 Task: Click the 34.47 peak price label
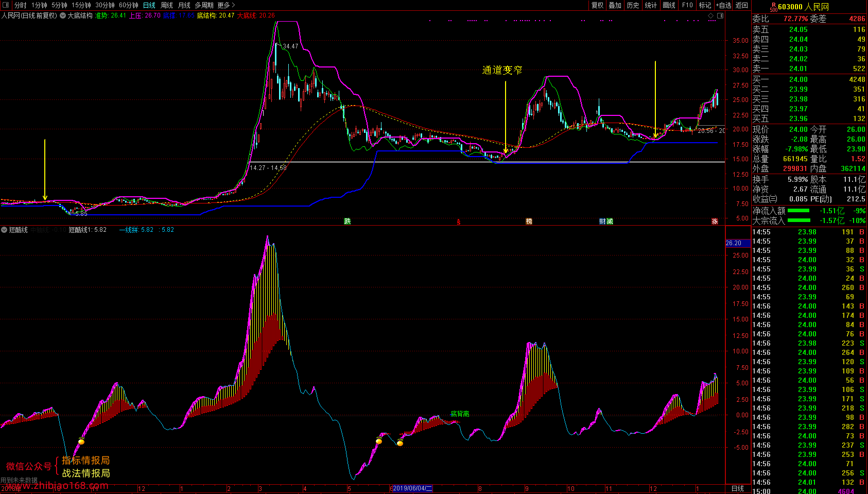tap(290, 46)
